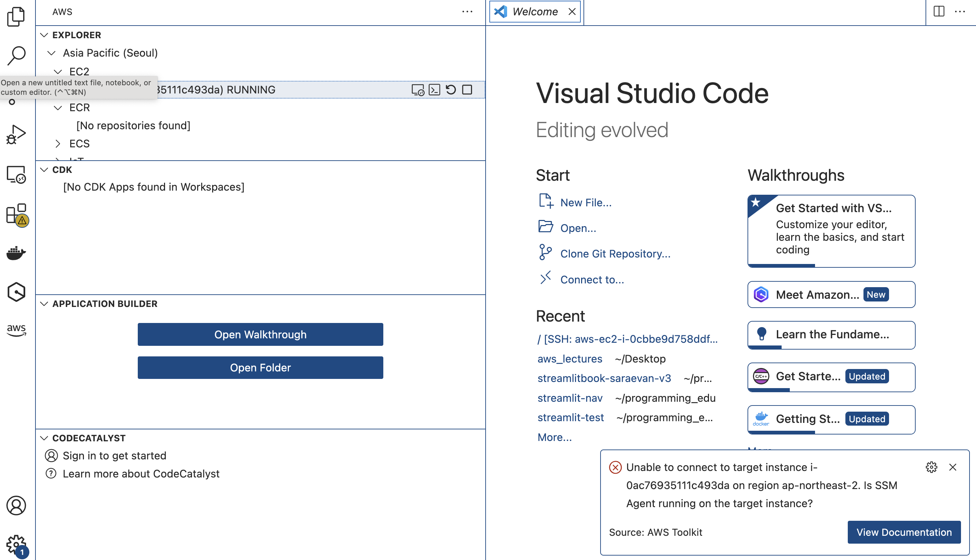
Task: Open editor more actions ellipsis
Action: click(960, 12)
